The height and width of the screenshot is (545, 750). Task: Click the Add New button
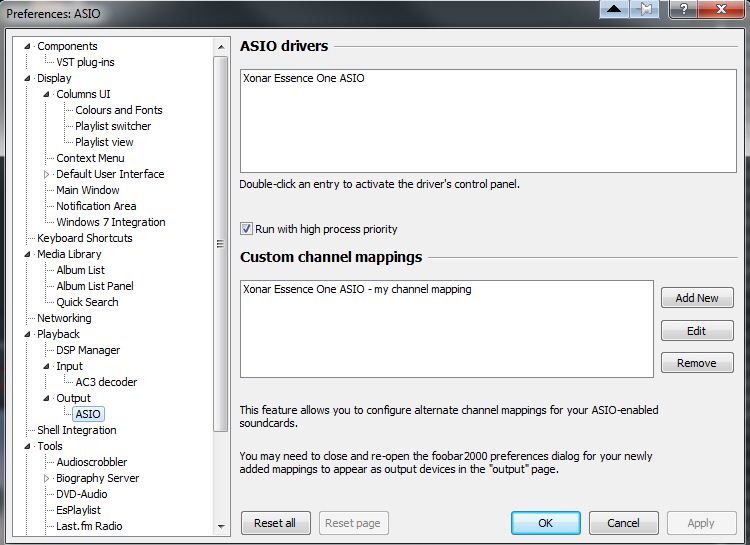click(x=697, y=298)
